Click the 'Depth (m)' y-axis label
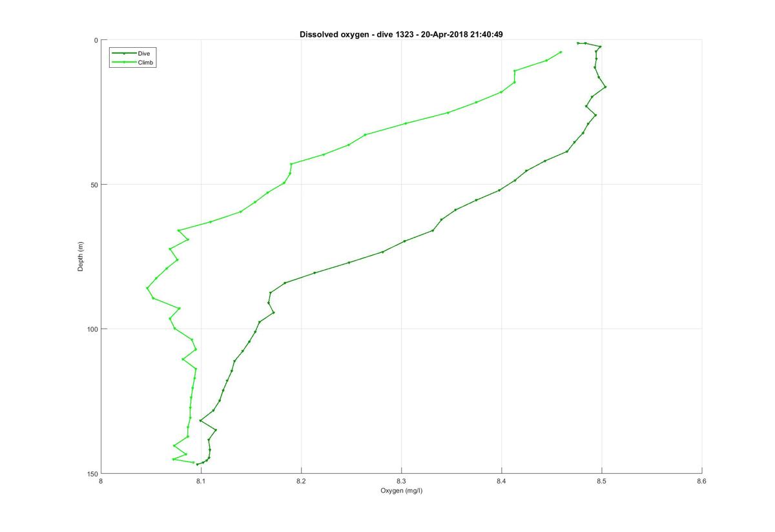The width and height of the screenshot is (775, 532). click(81, 256)
